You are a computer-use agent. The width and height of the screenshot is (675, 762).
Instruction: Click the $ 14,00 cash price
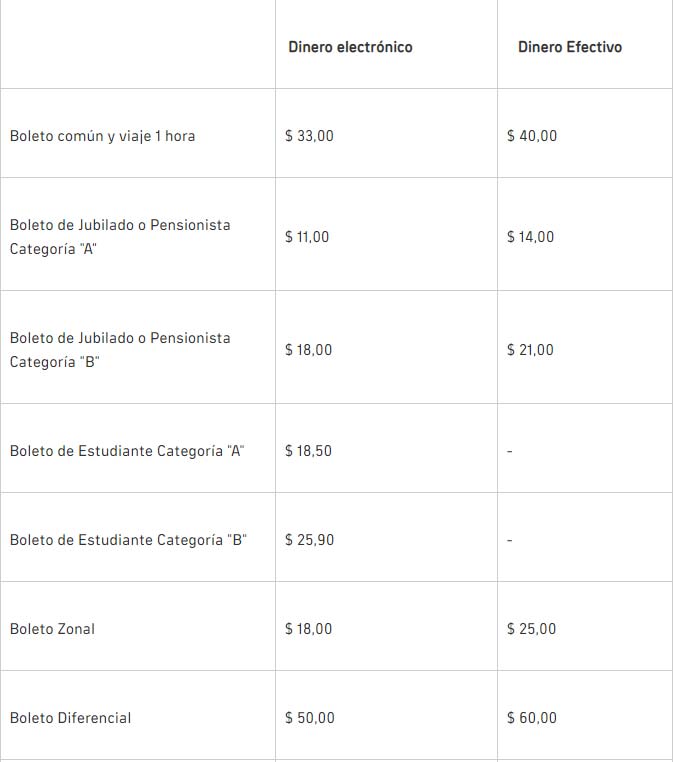click(x=530, y=237)
